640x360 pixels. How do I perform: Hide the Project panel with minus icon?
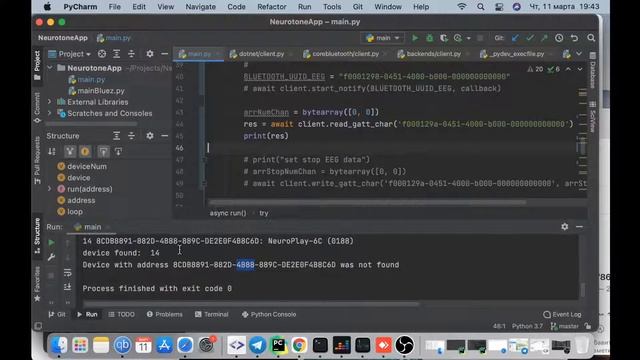(164, 54)
